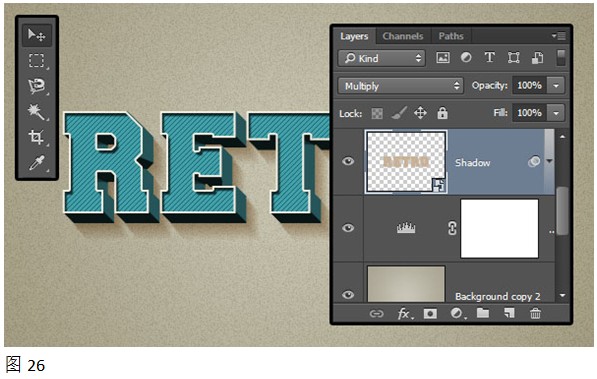The image size is (597, 379).
Task: Lock layer position
Action: pyautogui.click(x=420, y=113)
